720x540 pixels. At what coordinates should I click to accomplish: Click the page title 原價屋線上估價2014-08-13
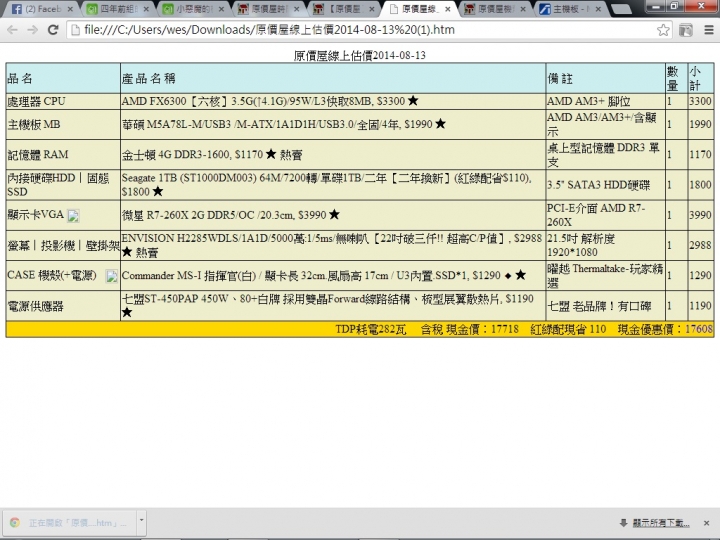(x=360, y=56)
